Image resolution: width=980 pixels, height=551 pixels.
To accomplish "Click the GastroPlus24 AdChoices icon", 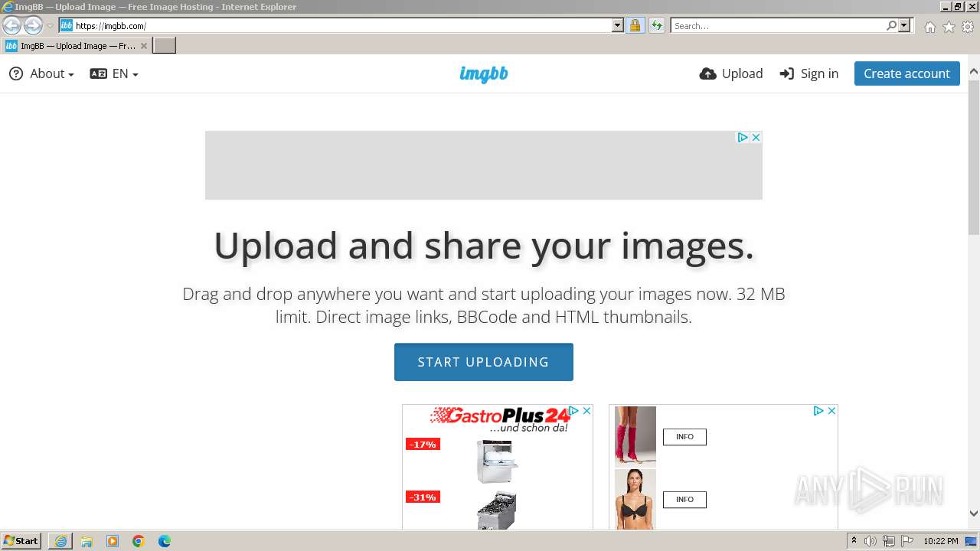I will point(573,411).
